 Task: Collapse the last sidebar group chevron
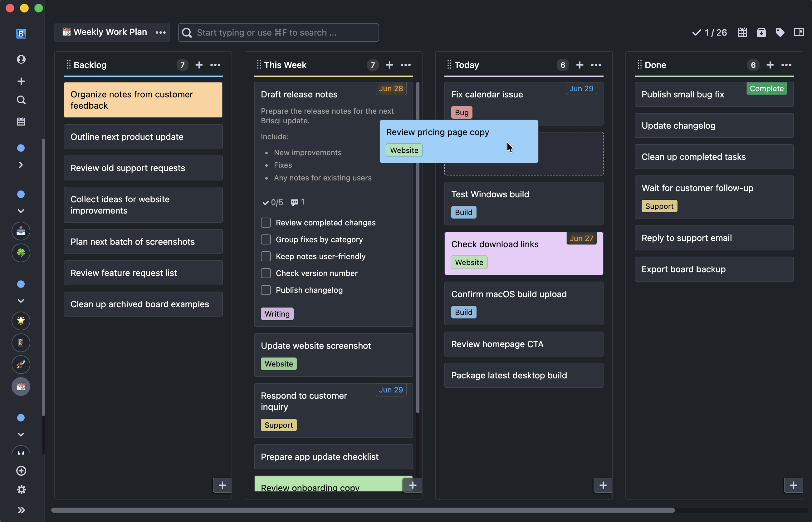21,435
